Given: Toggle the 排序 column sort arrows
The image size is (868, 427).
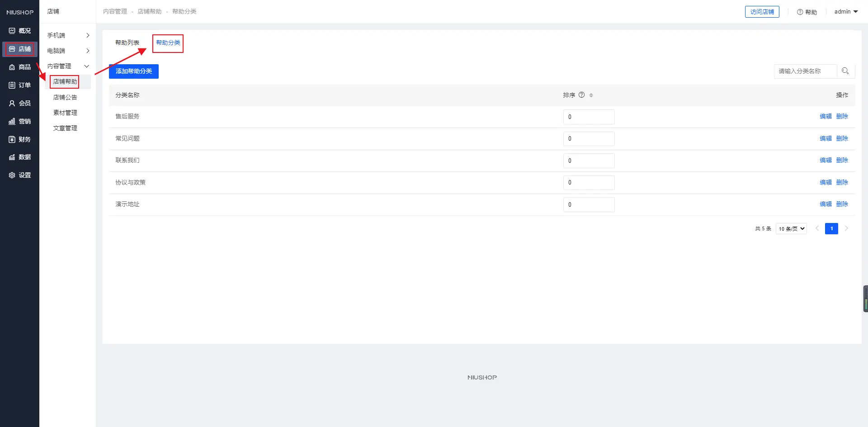Looking at the screenshot, I should (591, 95).
